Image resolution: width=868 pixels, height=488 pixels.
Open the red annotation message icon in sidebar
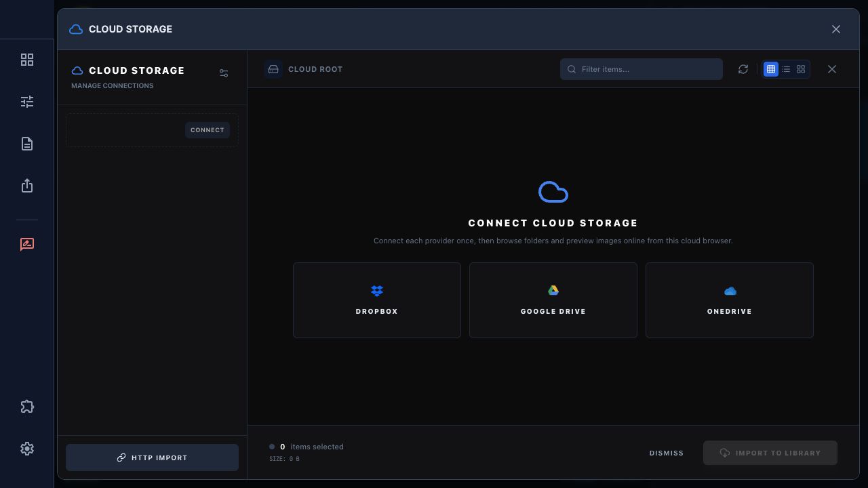pos(27,244)
